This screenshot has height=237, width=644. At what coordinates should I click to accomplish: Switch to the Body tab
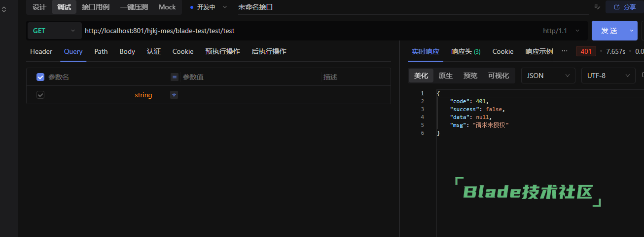[127, 51]
